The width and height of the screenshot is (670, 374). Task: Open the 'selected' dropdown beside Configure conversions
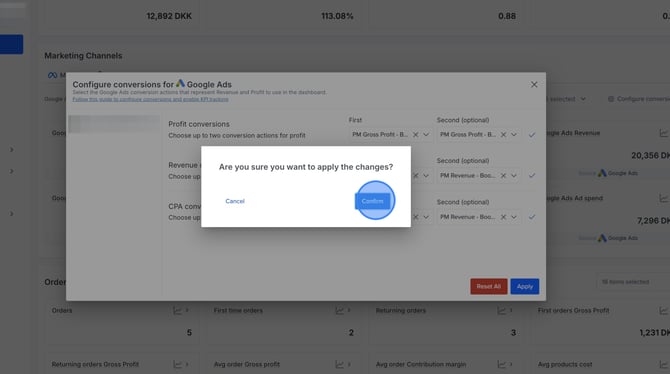click(566, 99)
